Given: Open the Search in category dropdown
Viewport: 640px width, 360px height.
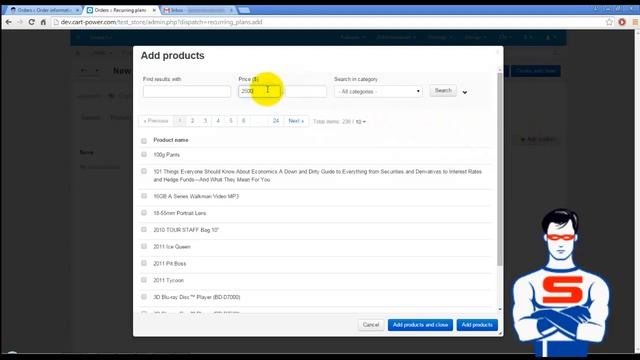Looking at the screenshot, I should click(x=378, y=91).
